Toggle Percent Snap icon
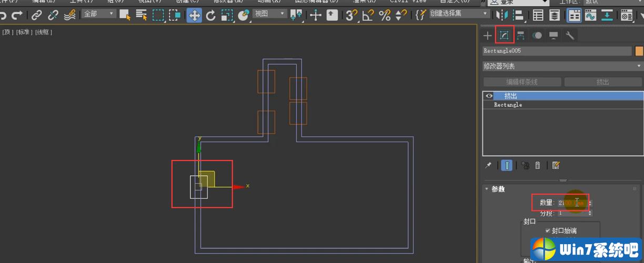Screen dimensions: 644x263 click(x=385, y=15)
